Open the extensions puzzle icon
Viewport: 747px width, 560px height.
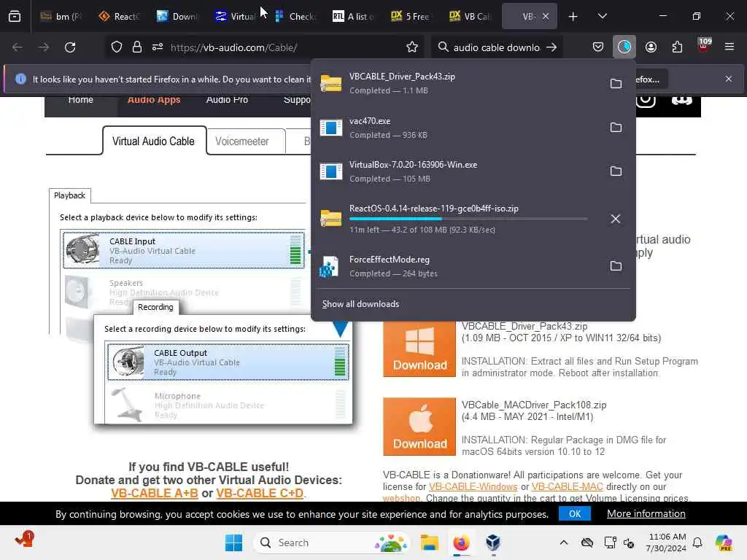pyautogui.click(x=677, y=47)
